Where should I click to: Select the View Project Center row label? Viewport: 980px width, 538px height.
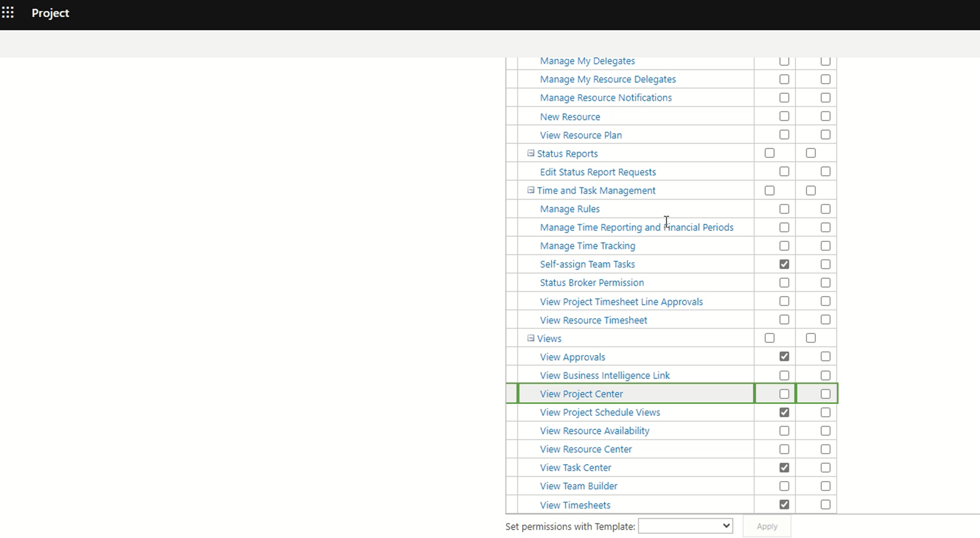coord(581,394)
